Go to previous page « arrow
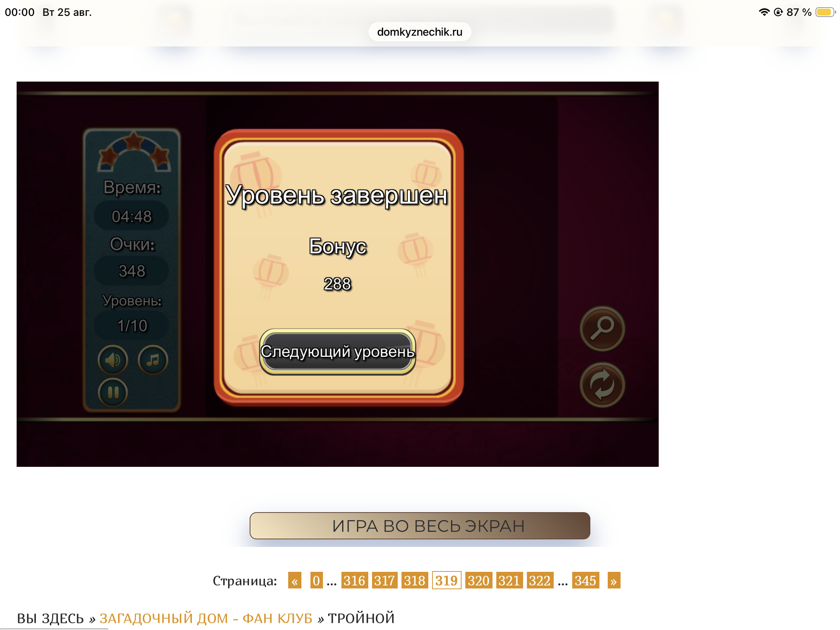This screenshot has height=630, width=840. coord(295,581)
